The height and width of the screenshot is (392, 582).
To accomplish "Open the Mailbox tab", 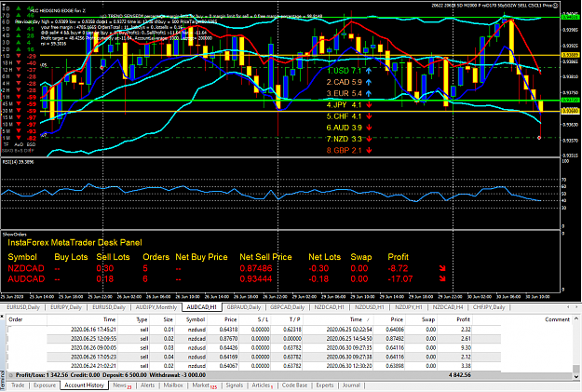I will pyautogui.click(x=173, y=385).
